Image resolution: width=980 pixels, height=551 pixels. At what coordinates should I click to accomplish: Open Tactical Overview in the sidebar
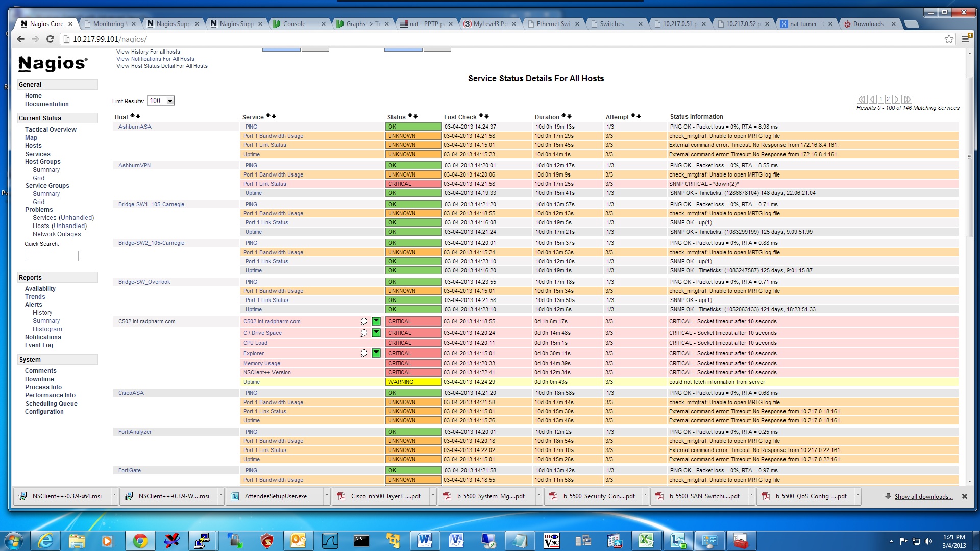click(x=51, y=130)
